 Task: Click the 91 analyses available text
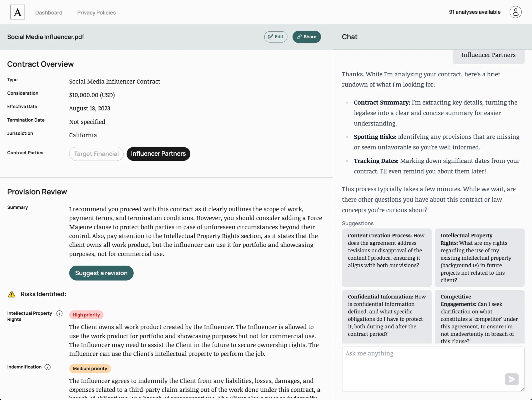(475, 12)
